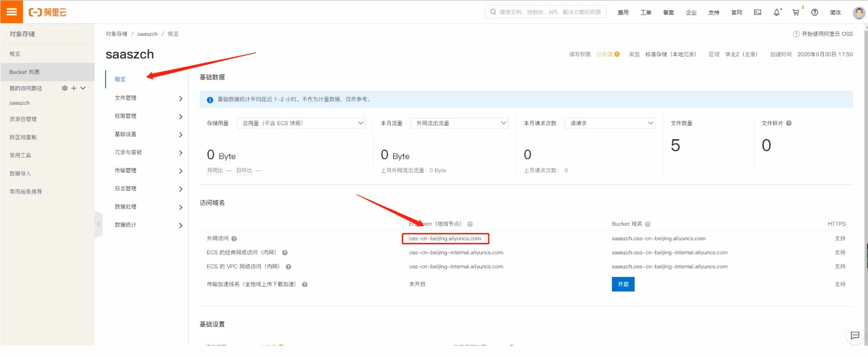Open the notifications bell
The image size is (868, 357).
pyautogui.click(x=776, y=12)
